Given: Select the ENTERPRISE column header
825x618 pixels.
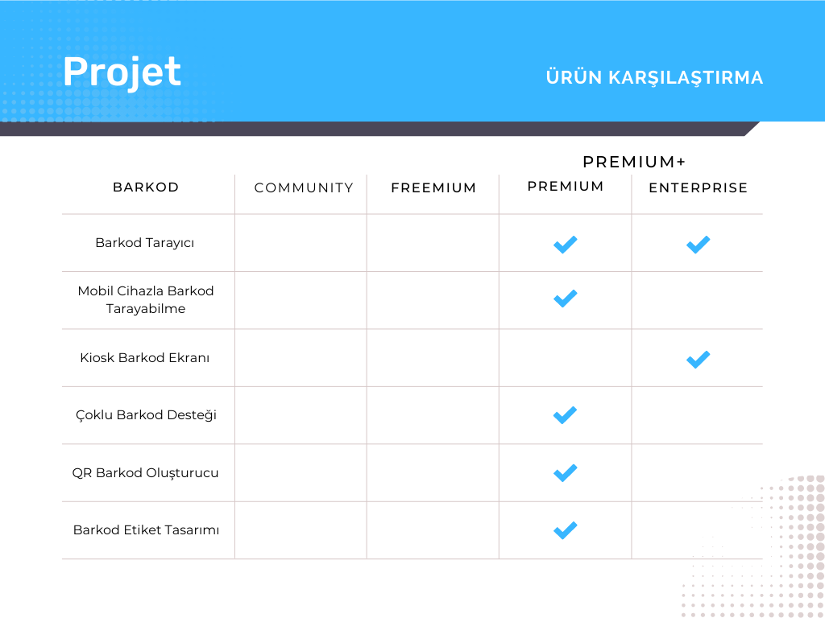Looking at the screenshot, I should click(698, 188).
